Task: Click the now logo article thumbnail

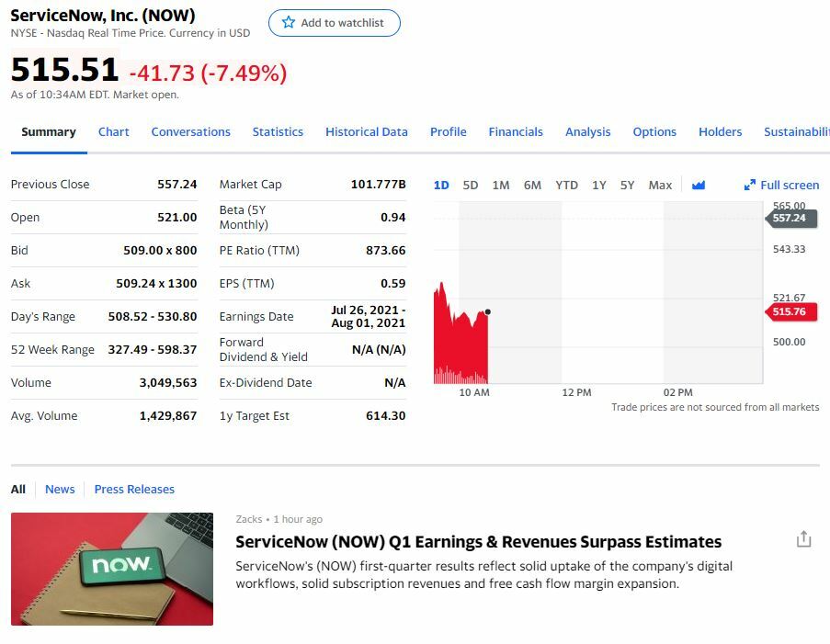Action: (112, 569)
